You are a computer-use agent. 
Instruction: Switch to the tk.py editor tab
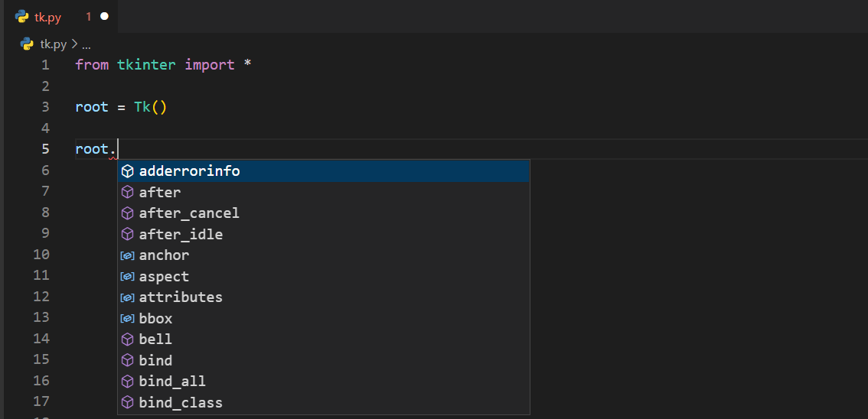click(x=48, y=17)
